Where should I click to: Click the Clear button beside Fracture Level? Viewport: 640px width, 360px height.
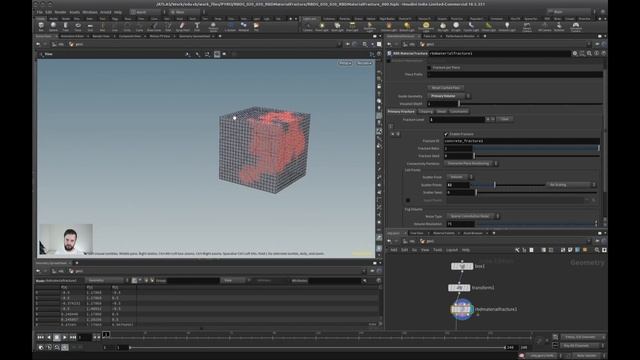click(505, 119)
